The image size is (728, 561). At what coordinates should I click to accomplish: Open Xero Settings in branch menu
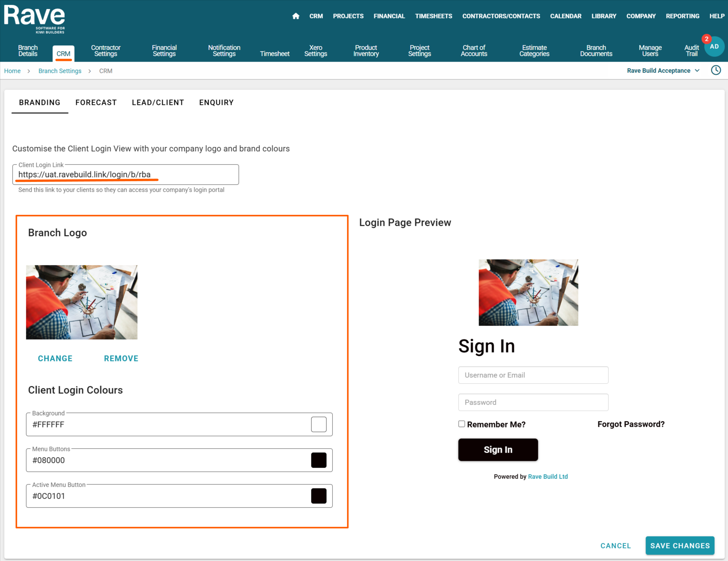315,50
